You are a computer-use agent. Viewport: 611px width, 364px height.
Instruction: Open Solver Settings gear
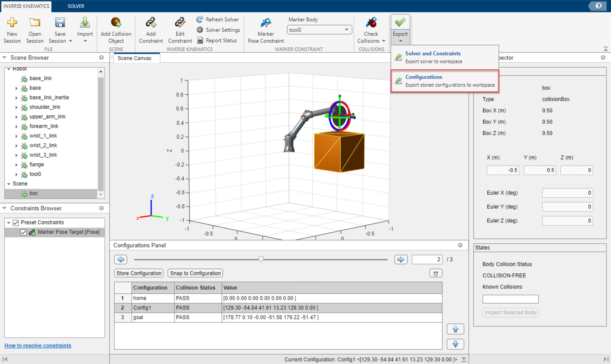click(x=200, y=30)
